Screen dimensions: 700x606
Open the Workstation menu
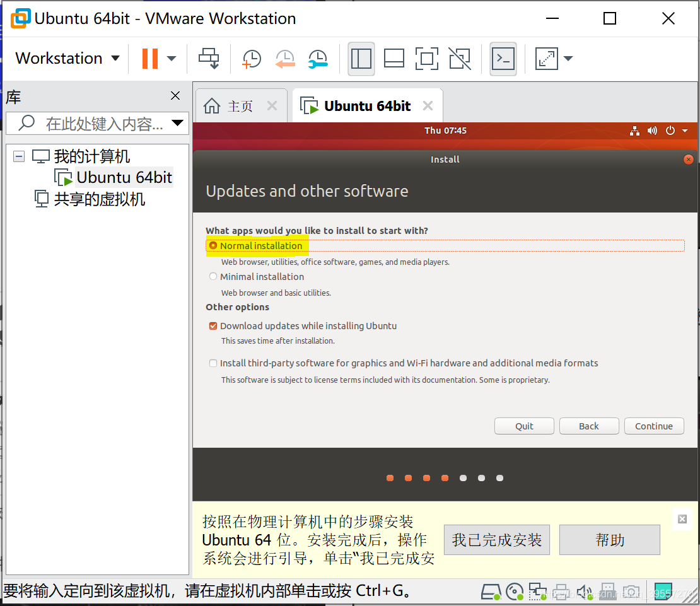[67, 59]
